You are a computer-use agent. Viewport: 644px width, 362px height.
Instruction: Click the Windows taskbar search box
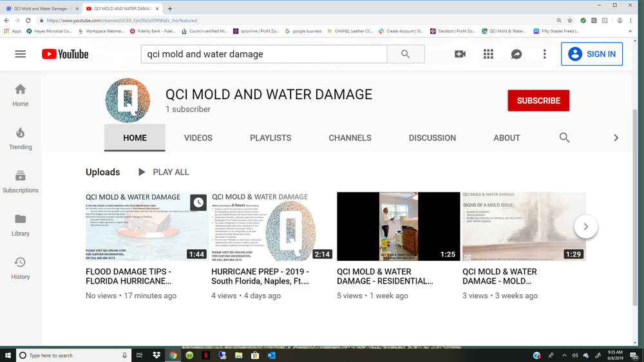pos(74,356)
